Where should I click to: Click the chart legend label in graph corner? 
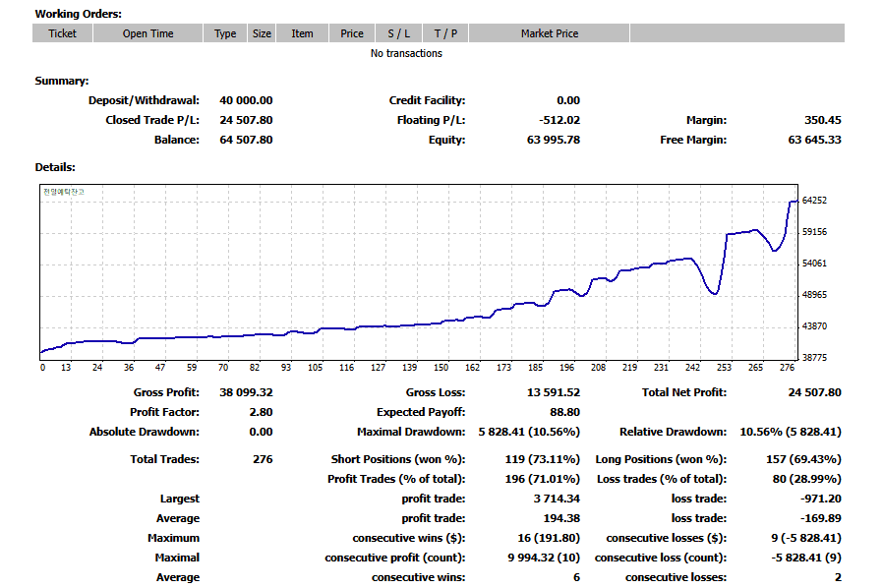pyautogui.click(x=64, y=192)
